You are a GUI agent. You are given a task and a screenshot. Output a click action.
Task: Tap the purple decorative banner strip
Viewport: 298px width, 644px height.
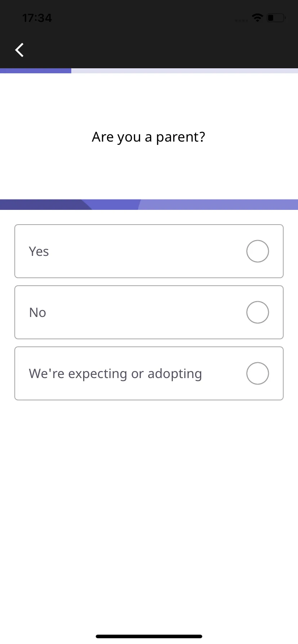click(149, 204)
